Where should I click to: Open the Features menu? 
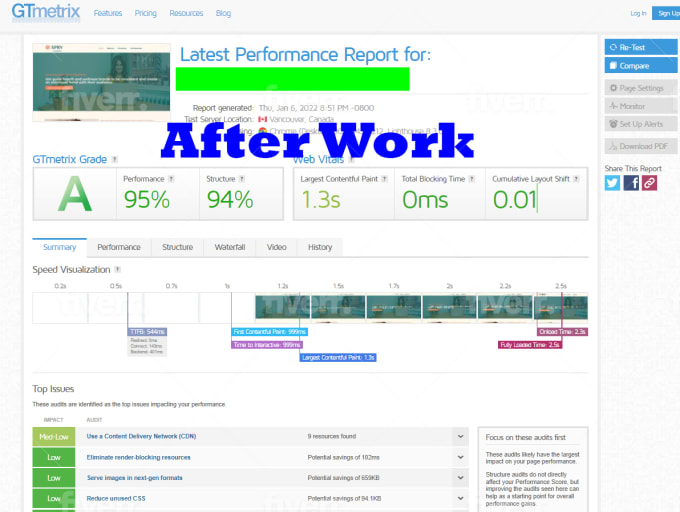coord(108,13)
